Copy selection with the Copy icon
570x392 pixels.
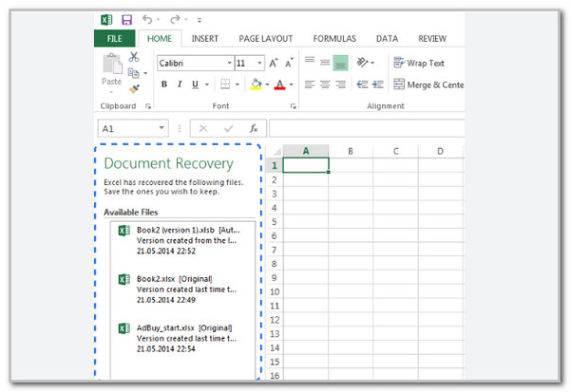(x=133, y=73)
